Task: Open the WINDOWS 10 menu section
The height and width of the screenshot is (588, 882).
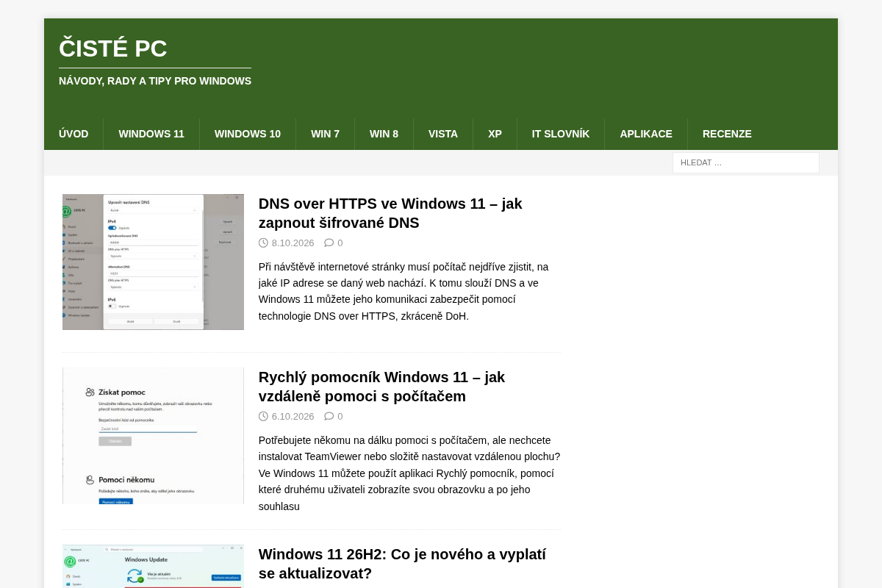Action: point(248,134)
